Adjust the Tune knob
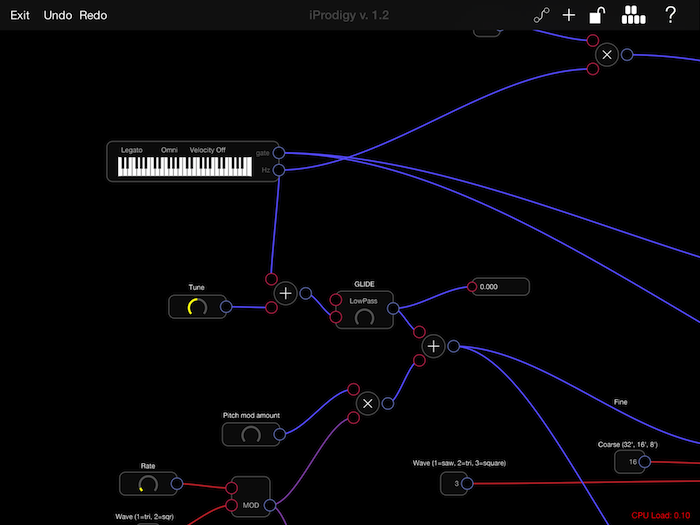Image resolution: width=700 pixels, height=525 pixels. (x=197, y=307)
